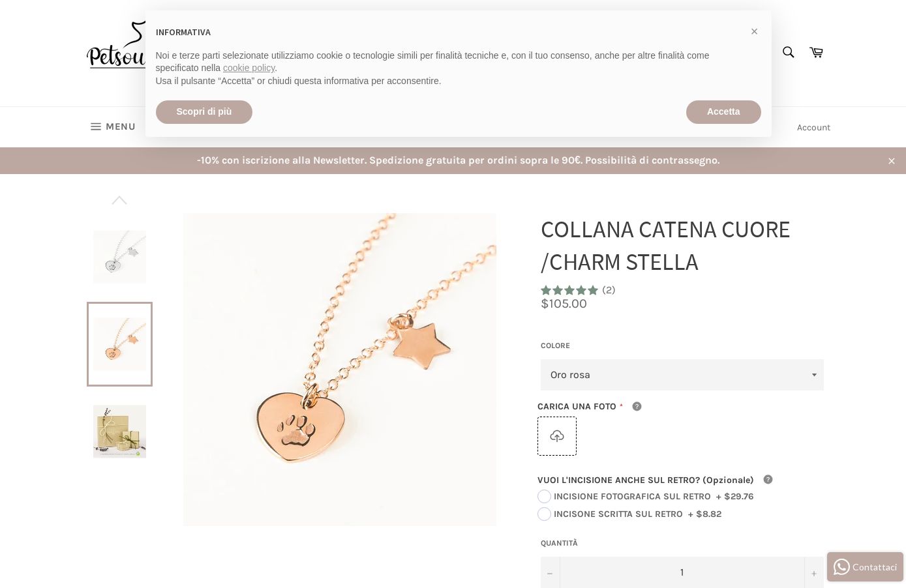View the gift box packaging thumbnail

pyautogui.click(x=119, y=431)
